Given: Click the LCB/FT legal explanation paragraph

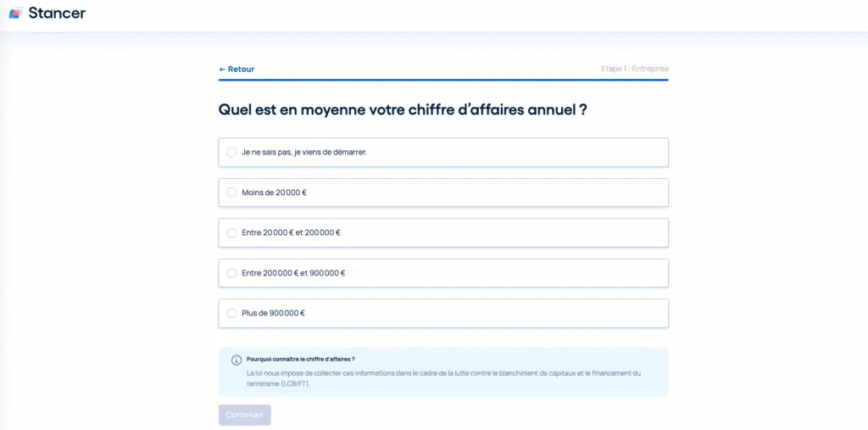Looking at the screenshot, I should click(443, 378).
